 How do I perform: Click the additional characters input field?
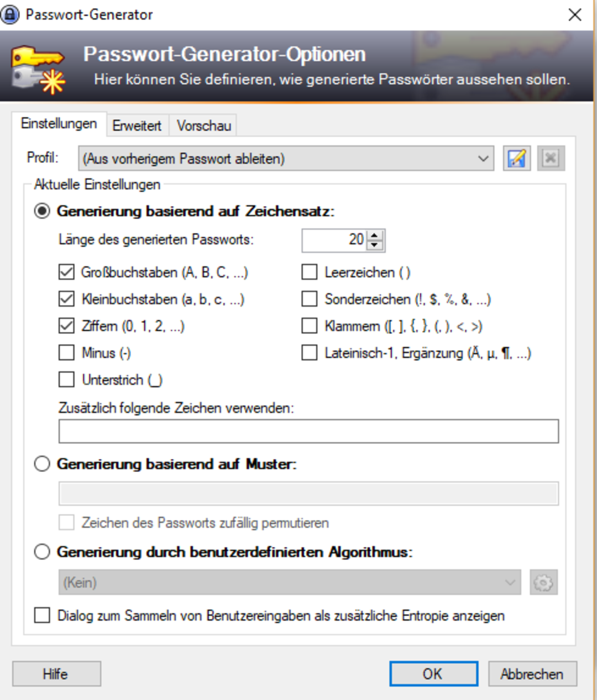[x=308, y=431]
